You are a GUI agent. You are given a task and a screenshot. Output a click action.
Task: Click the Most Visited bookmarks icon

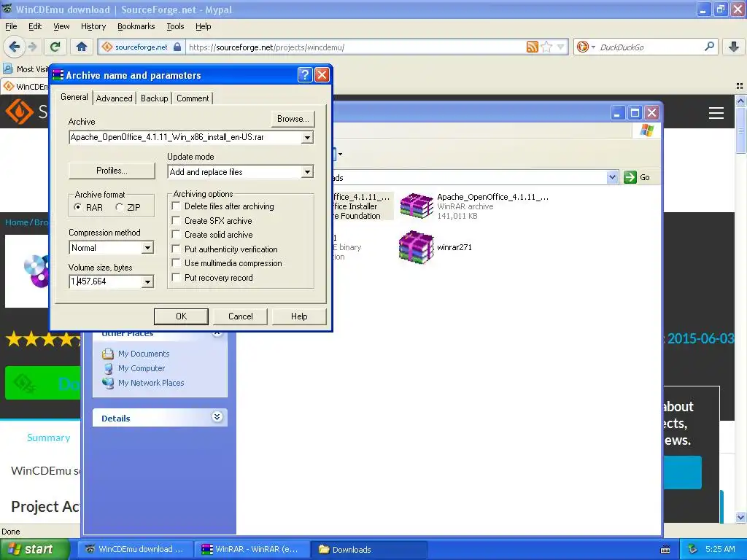pos(7,69)
